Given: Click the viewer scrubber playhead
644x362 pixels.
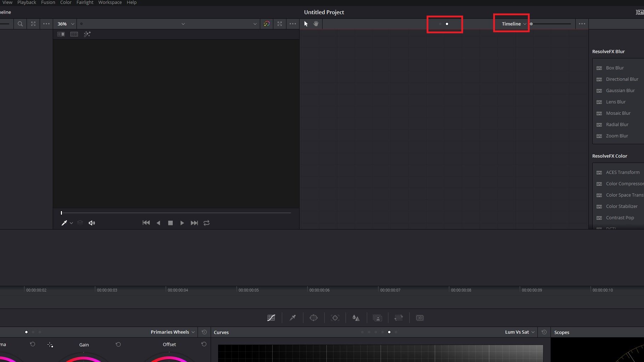Looking at the screenshot, I should pyautogui.click(x=61, y=213).
